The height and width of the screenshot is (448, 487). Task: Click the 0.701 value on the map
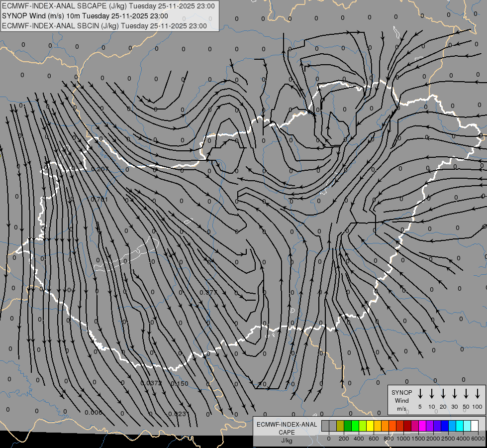pyautogui.click(x=99, y=199)
